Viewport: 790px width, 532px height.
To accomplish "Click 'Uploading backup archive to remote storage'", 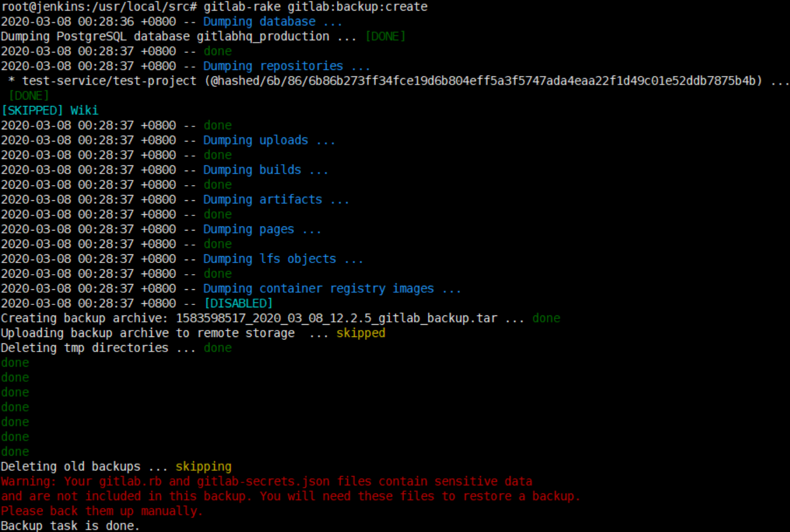I will [x=147, y=333].
